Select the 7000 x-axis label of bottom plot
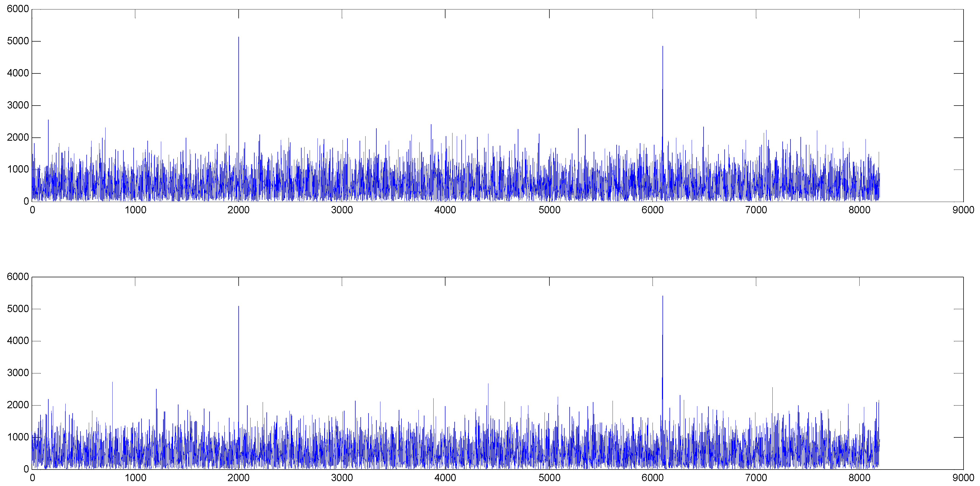Viewport: 980px width, 486px height. (756, 478)
